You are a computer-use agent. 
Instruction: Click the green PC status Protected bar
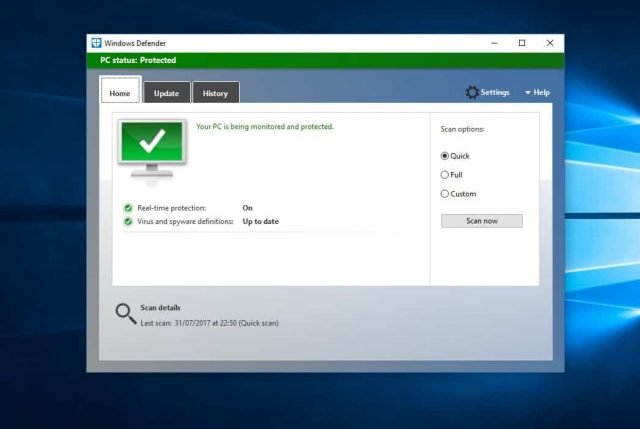point(320,60)
